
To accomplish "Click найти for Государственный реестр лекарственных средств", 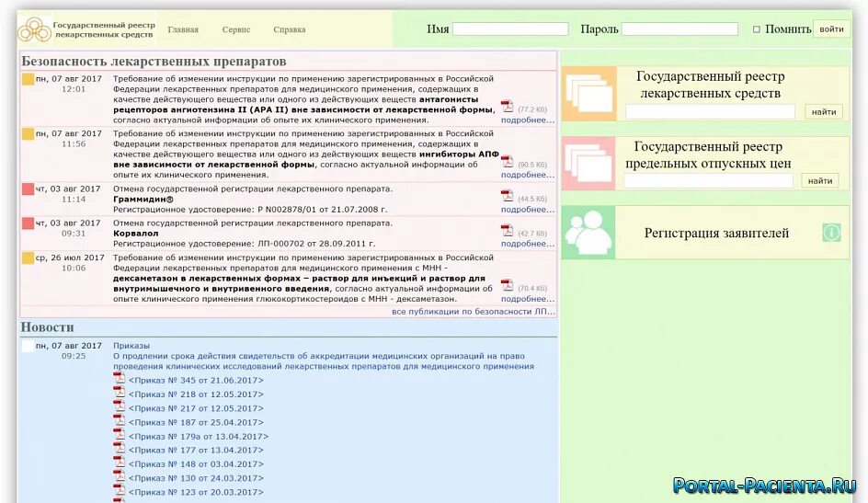I will coord(824,112).
